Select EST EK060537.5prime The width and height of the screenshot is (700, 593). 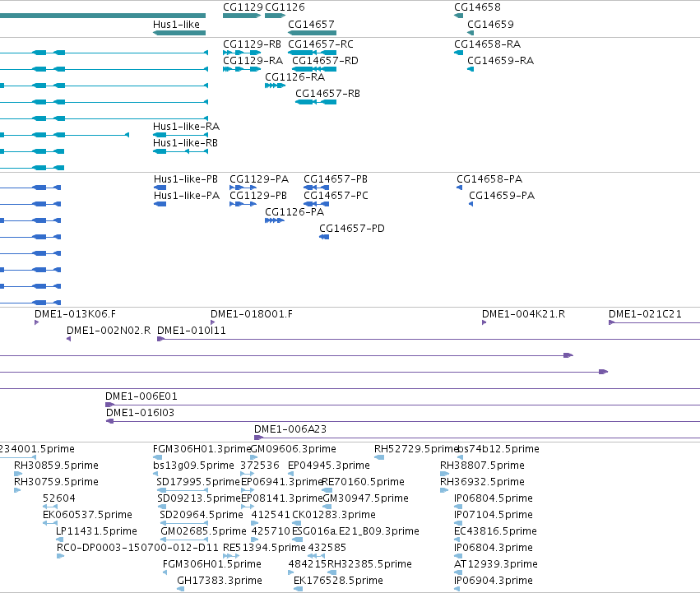[87, 516]
